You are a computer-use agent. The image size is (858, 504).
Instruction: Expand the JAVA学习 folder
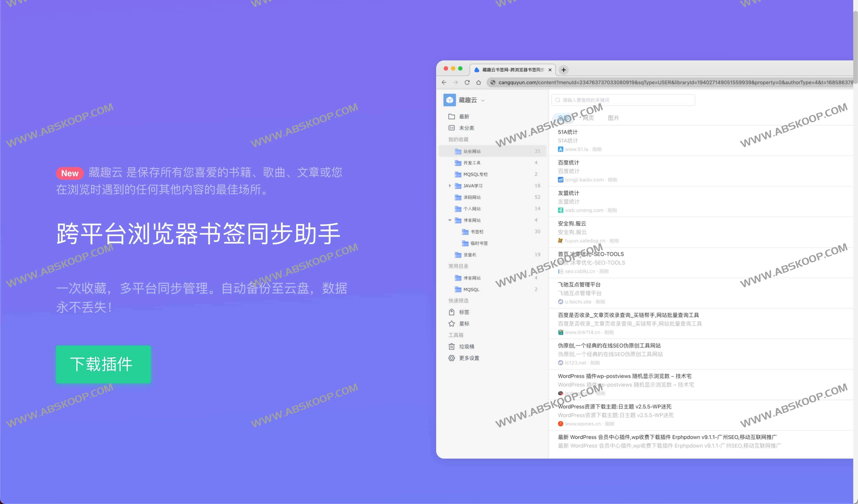click(450, 186)
